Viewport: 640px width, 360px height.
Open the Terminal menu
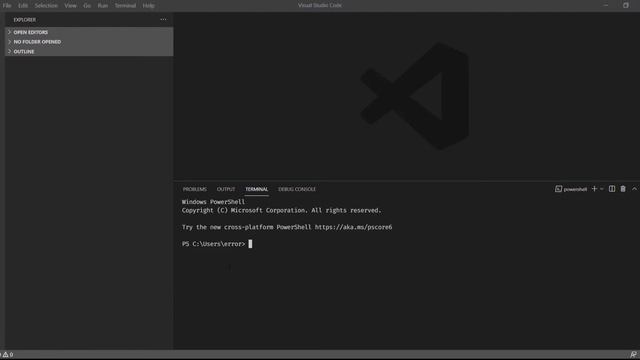[125, 5]
